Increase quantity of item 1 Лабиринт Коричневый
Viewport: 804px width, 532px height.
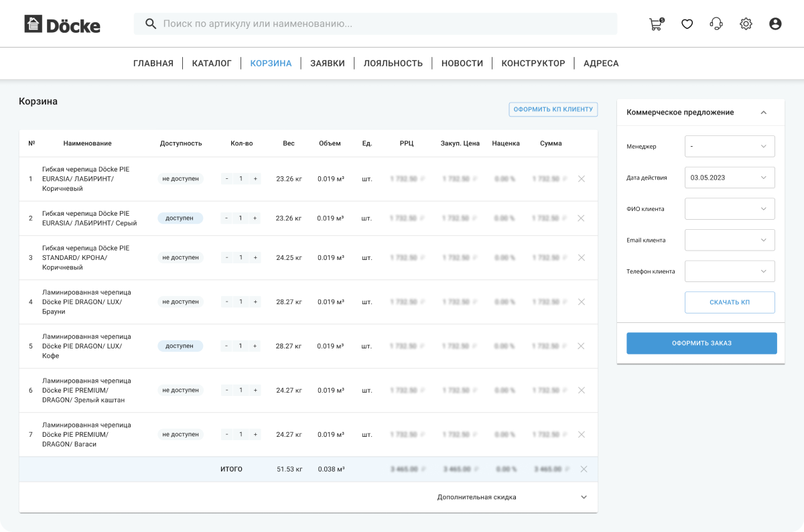255,179
